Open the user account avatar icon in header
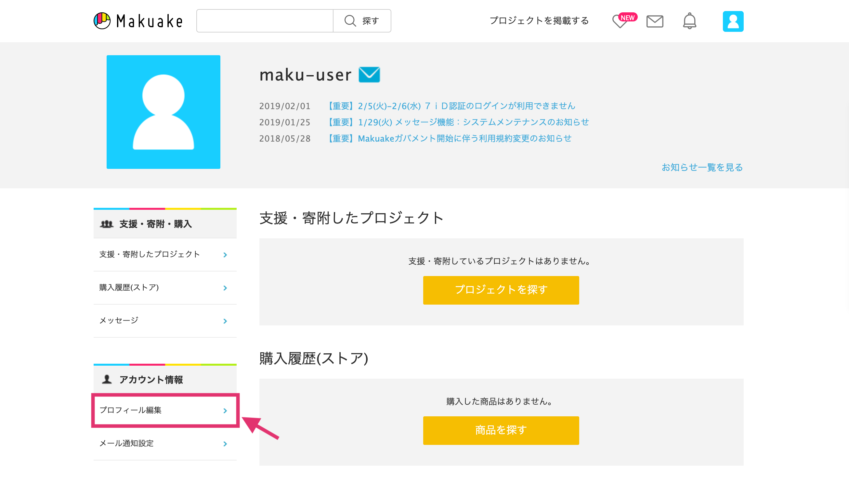The height and width of the screenshot is (504, 849). click(x=733, y=21)
